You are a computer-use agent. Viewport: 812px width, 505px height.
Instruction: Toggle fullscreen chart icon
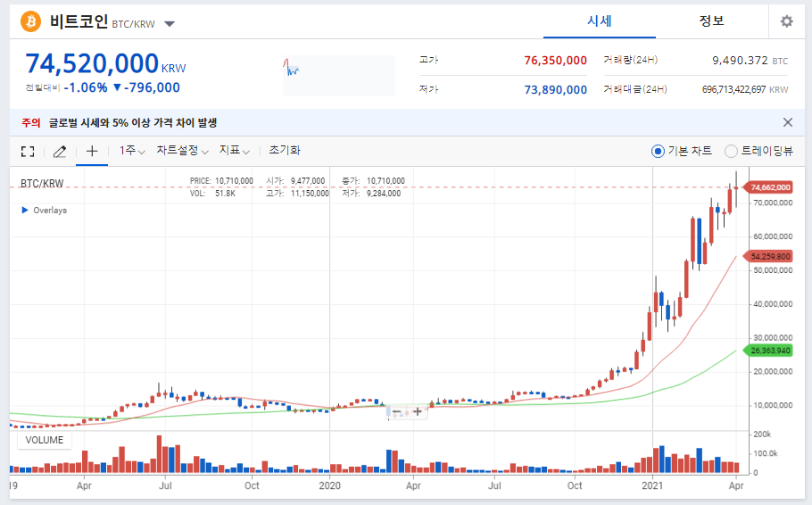pyautogui.click(x=28, y=152)
